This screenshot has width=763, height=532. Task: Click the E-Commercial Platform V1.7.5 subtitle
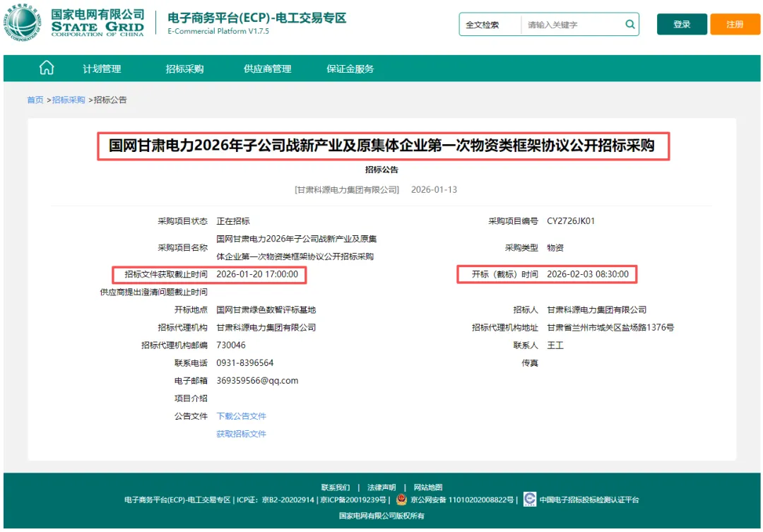coord(218,31)
